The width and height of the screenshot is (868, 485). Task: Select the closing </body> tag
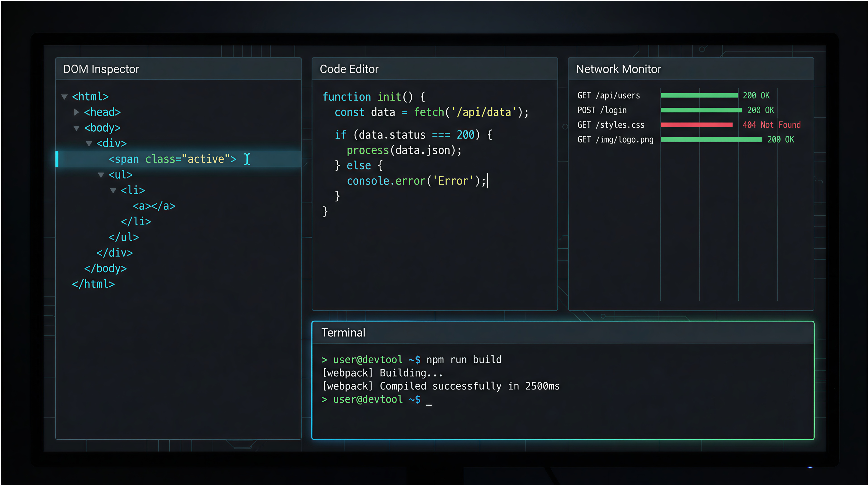pyautogui.click(x=105, y=268)
